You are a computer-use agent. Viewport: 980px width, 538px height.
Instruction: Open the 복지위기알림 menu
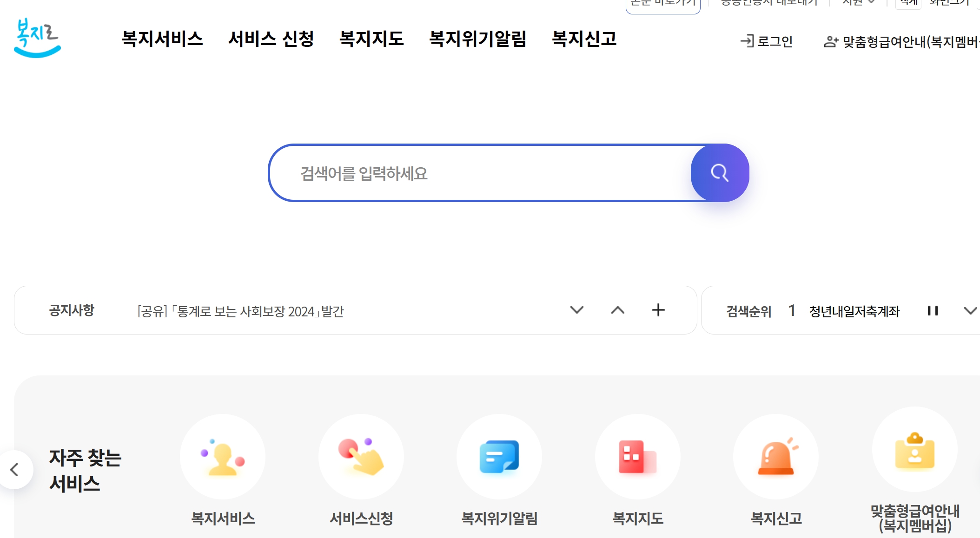(x=478, y=39)
